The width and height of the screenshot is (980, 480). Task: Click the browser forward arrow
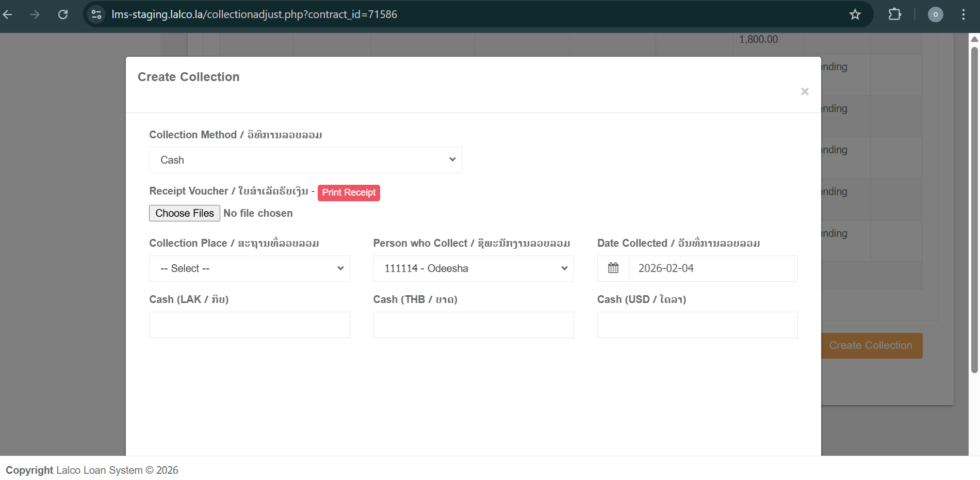(35, 14)
